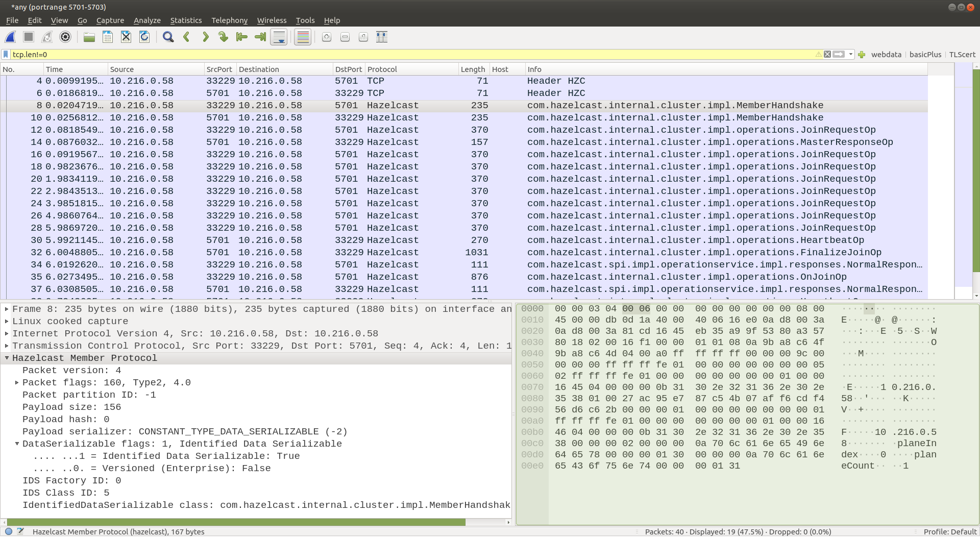Viewport: 980px width, 537px height.
Task: Expand the Packet flags node
Action: 17,383
